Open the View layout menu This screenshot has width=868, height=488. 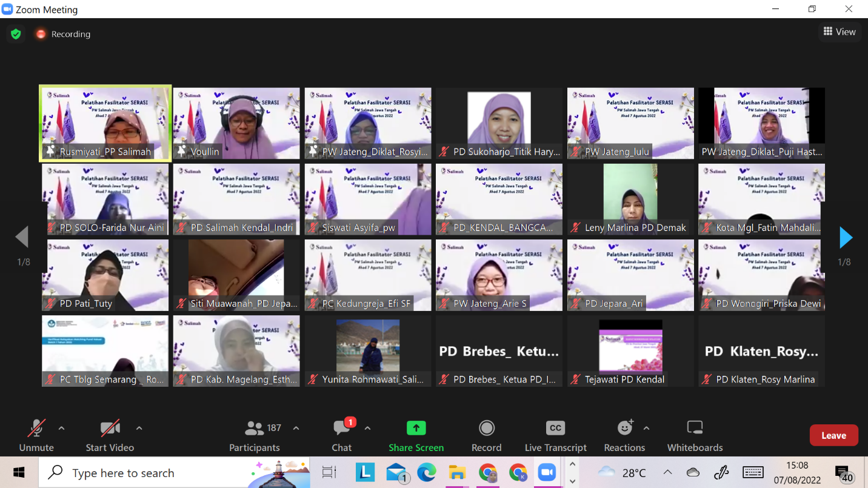point(840,32)
